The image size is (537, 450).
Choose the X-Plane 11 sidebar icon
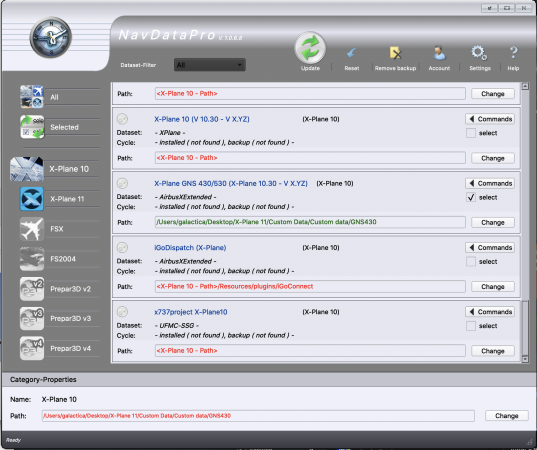[x=32, y=199]
